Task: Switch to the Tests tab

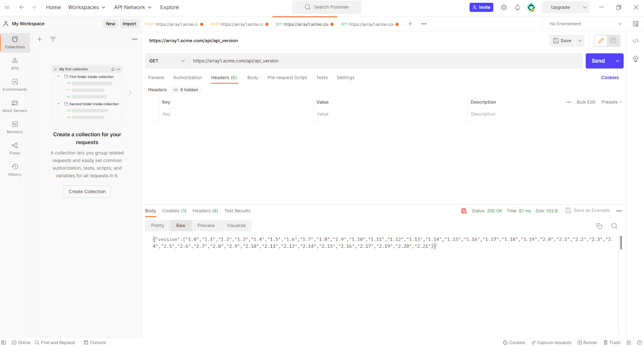Action: pos(322,78)
